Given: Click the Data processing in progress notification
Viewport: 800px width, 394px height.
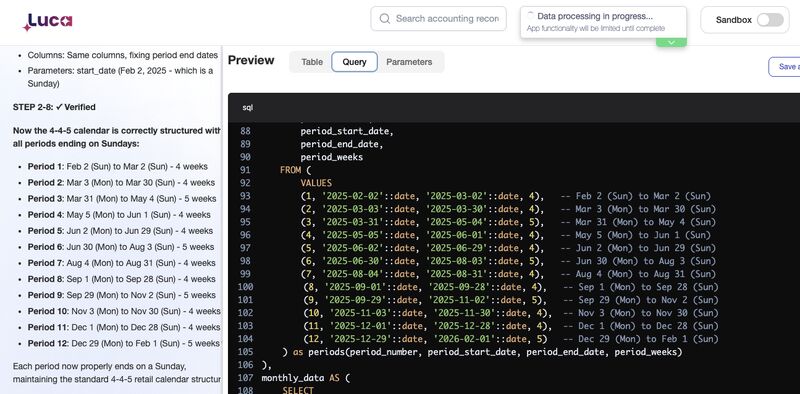Looking at the screenshot, I should [x=604, y=22].
